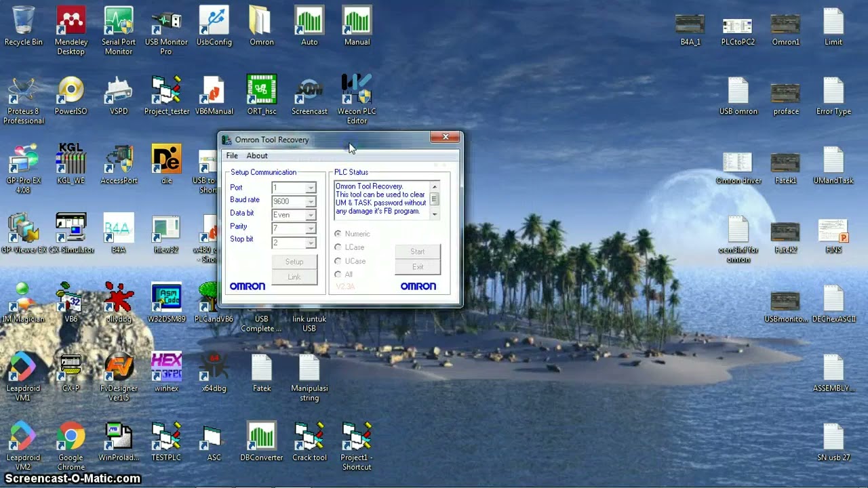Click the Wecon PLC Editor icon
Viewport: 868px width, 488px height.
coord(357,100)
